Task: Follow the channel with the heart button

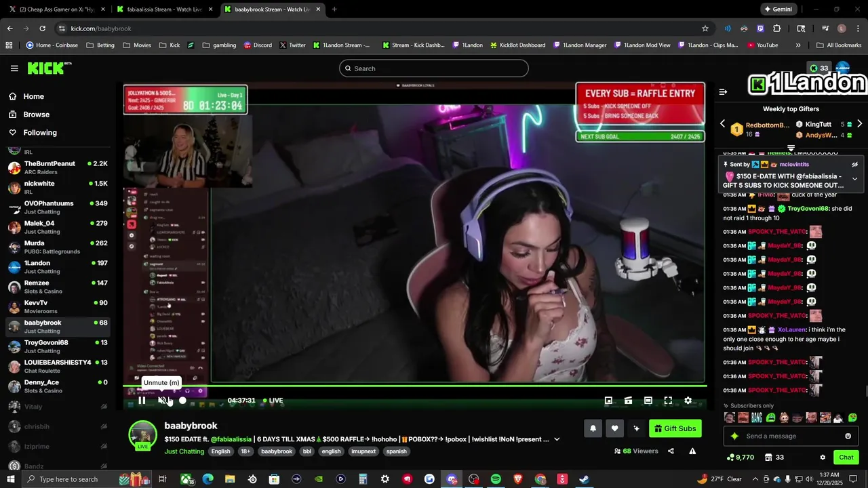Action: click(614, 428)
